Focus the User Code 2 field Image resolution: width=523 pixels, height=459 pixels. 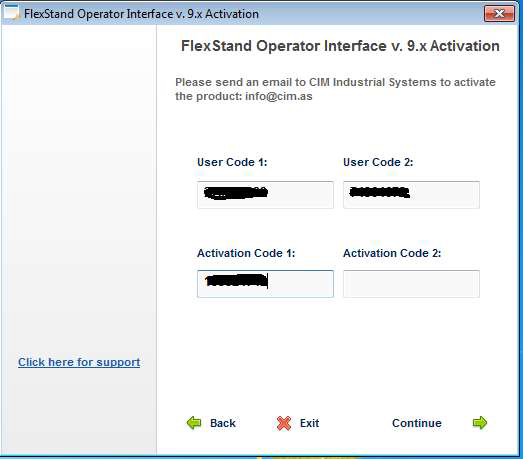(x=411, y=195)
